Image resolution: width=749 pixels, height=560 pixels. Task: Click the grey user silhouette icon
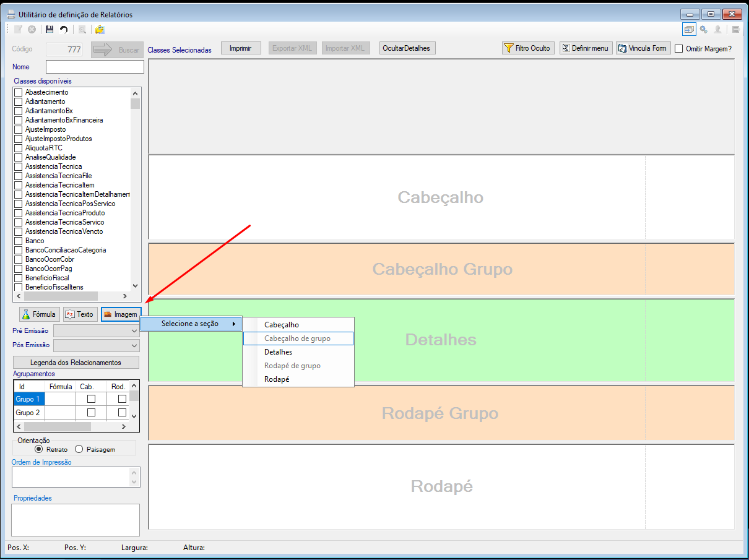[718, 29]
